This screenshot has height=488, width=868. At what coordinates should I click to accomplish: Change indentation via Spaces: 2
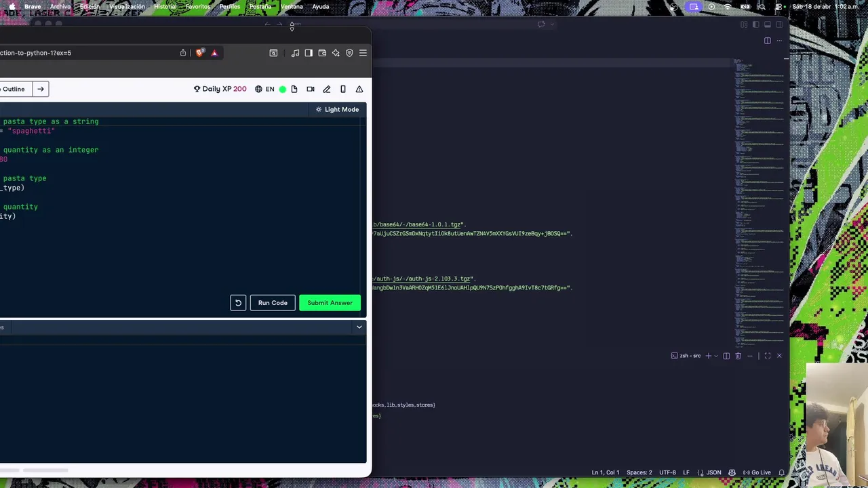tap(639, 472)
